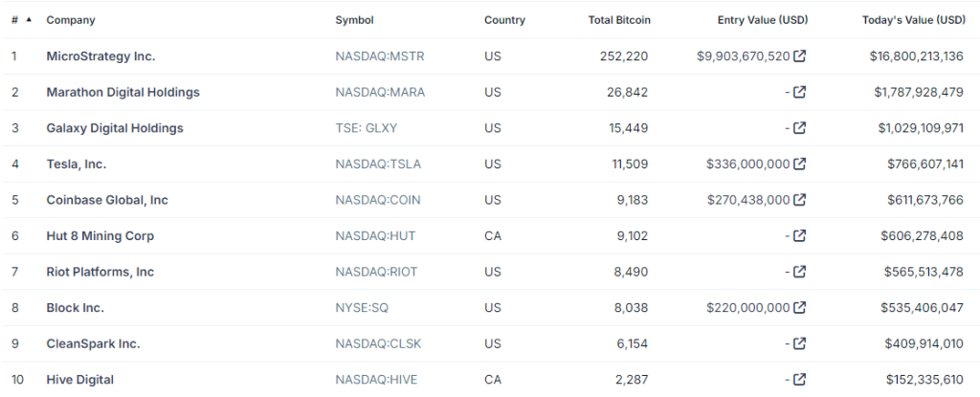
Task: Sort table by rank number arrow
Action: point(28,20)
